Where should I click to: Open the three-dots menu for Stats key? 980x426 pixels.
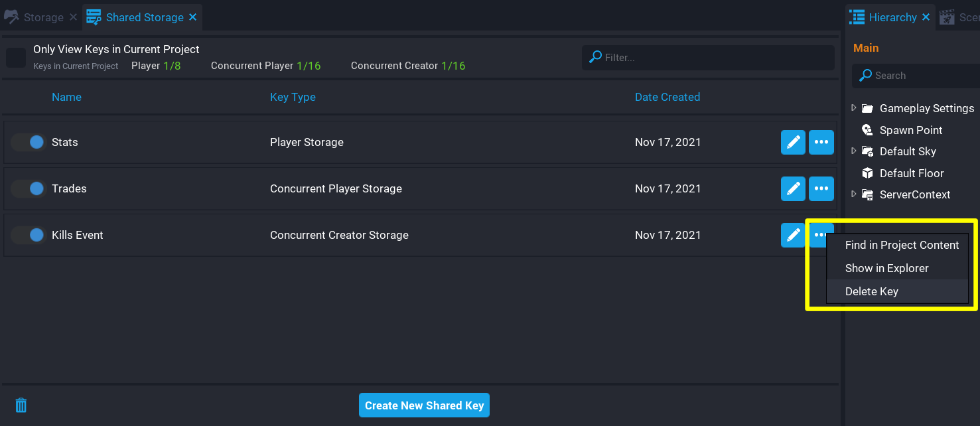tap(821, 142)
